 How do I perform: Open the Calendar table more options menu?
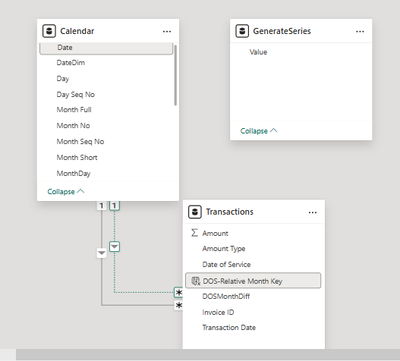(167, 32)
